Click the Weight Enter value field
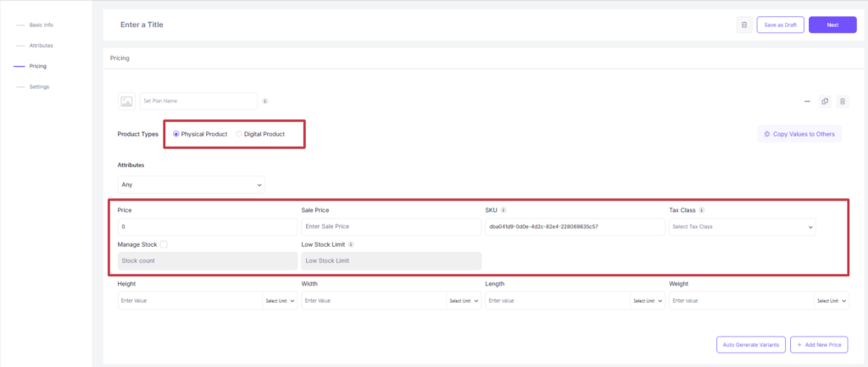Viewport: 868px width, 367px height. pos(741,301)
